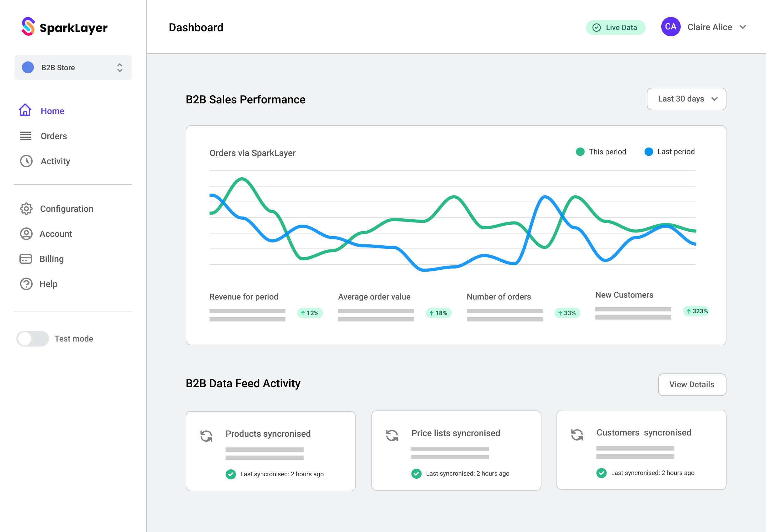
Task: Click the CA user avatar
Action: (671, 27)
